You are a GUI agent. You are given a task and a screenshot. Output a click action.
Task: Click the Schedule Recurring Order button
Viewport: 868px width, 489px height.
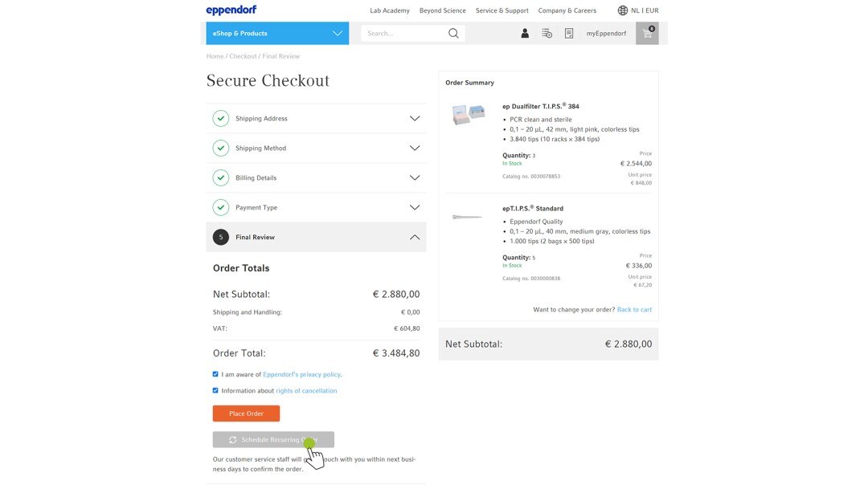[273, 440]
